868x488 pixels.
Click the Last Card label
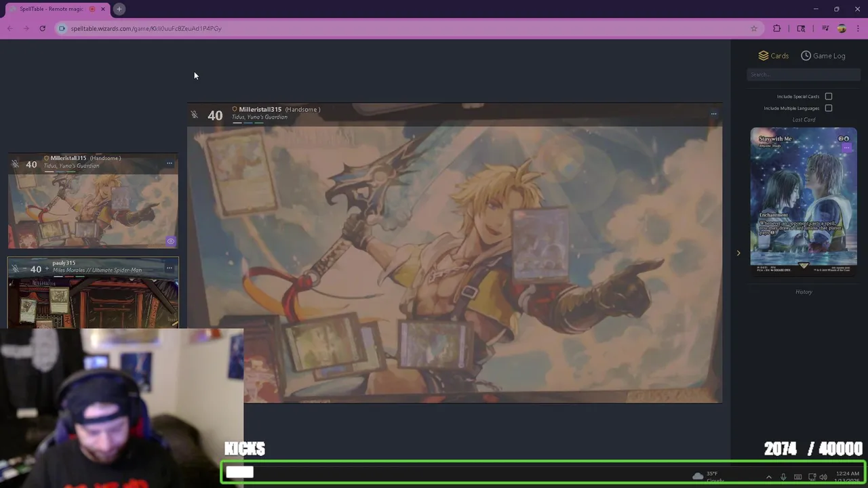tap(804, 120)
